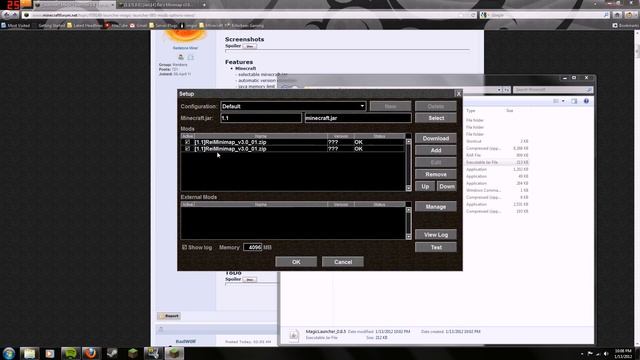
Task: Open Gmail bookmark
Action: (138, 25)
